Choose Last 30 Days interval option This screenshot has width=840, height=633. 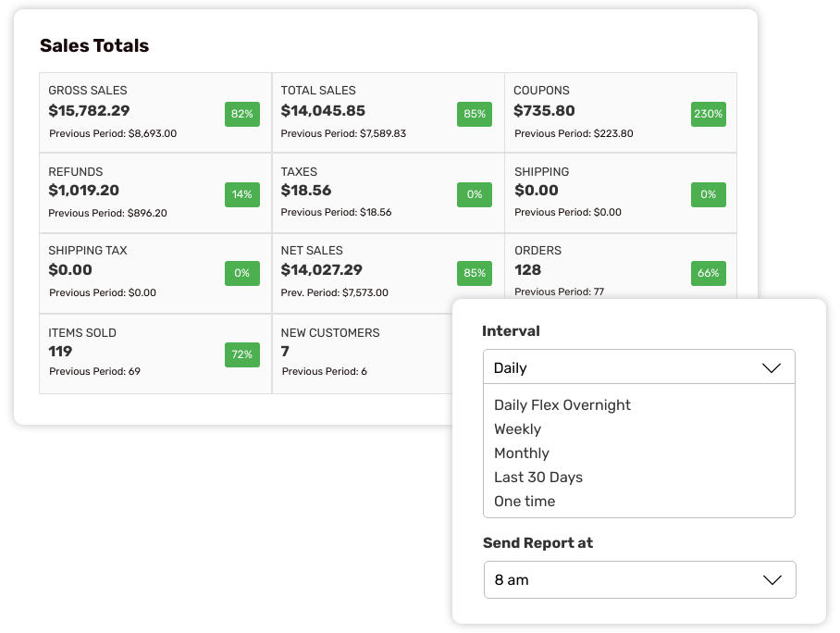point(537,477)
